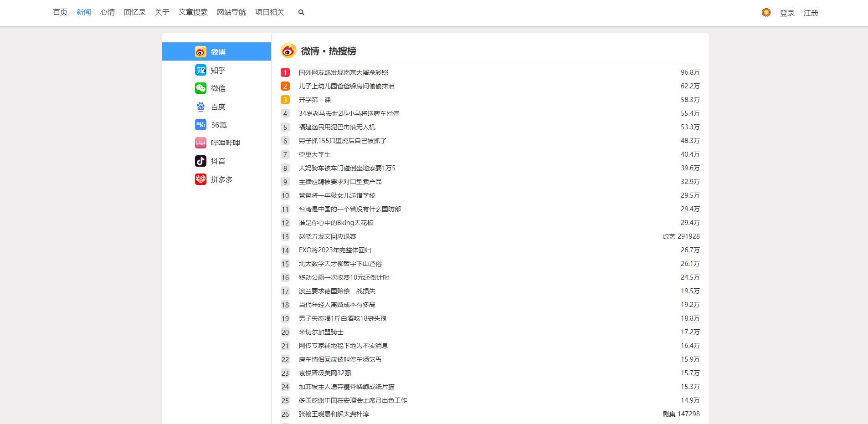This screenshot has width=868, height=424.
Task: Open 网站导航 navigation item
Action: click(231, 12)
